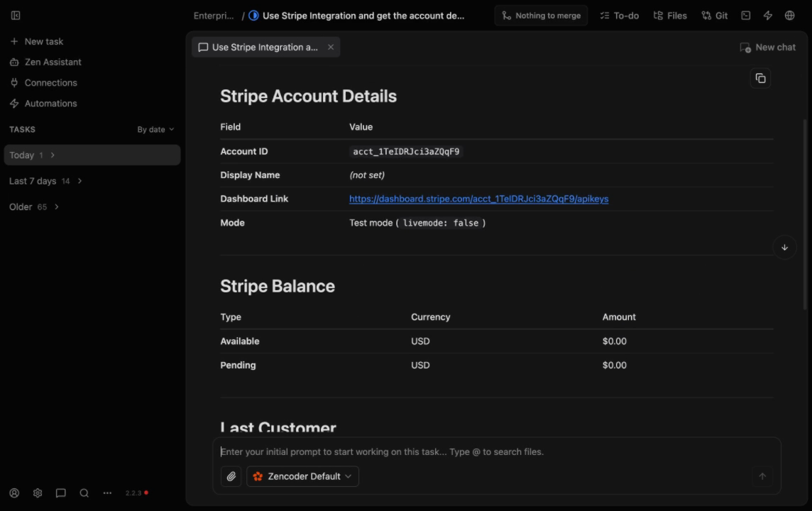Click the account ID acct_1TeIDRJci3aZQqF9 value

click(x=406, y=152)
